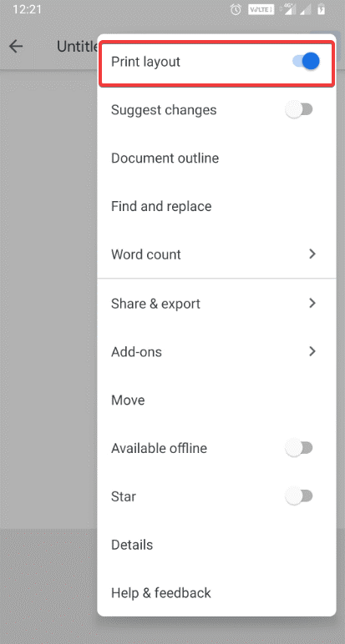The image size is (345, 644).
Task: Tap the alarm clock status icon
Action: [236, 10]
